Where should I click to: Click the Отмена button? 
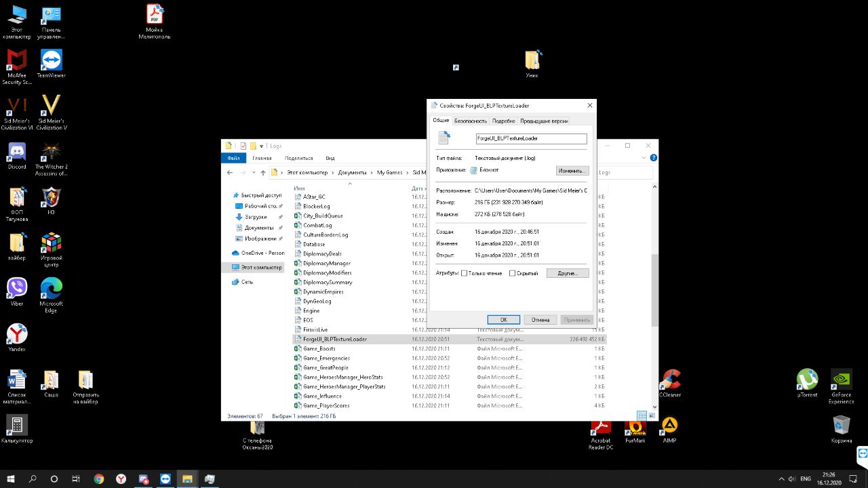(x=540, y=319)
